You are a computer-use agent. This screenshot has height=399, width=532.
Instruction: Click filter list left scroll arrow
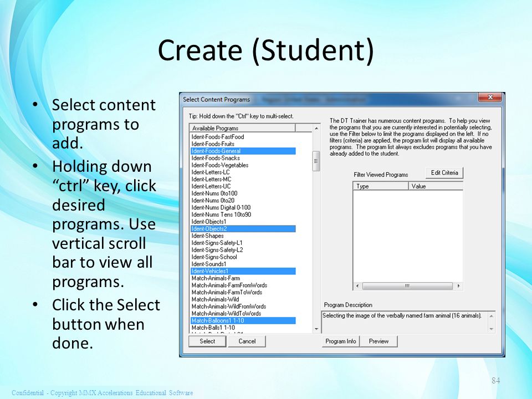[x=357, y=286]
